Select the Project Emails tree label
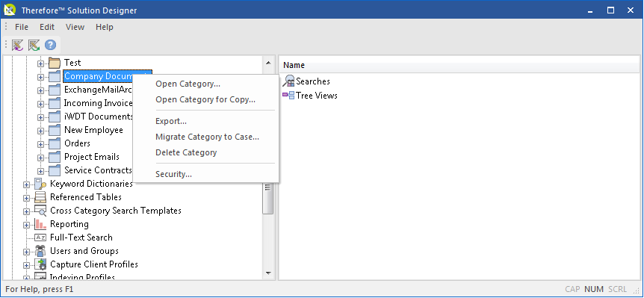644x298 pixels. point(92,157)
